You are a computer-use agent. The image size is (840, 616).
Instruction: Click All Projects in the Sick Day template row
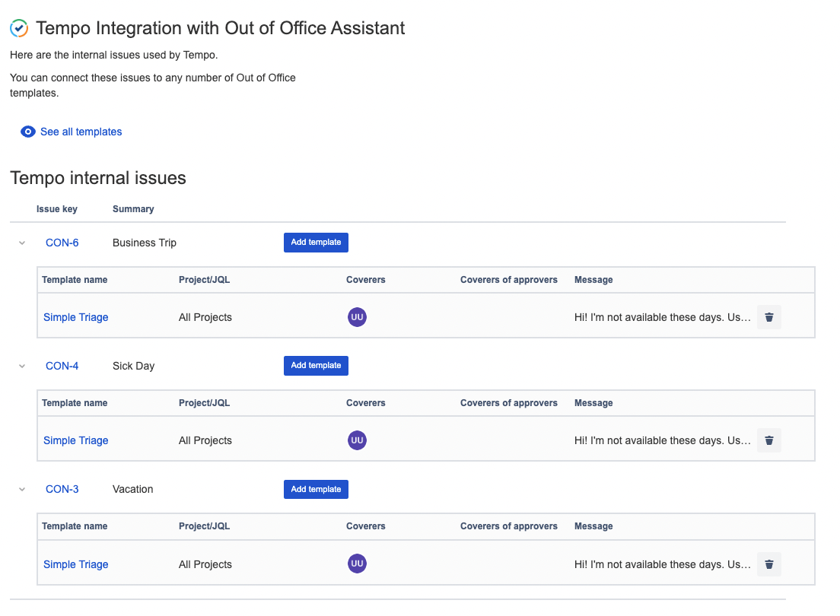(x=205, y=440)
